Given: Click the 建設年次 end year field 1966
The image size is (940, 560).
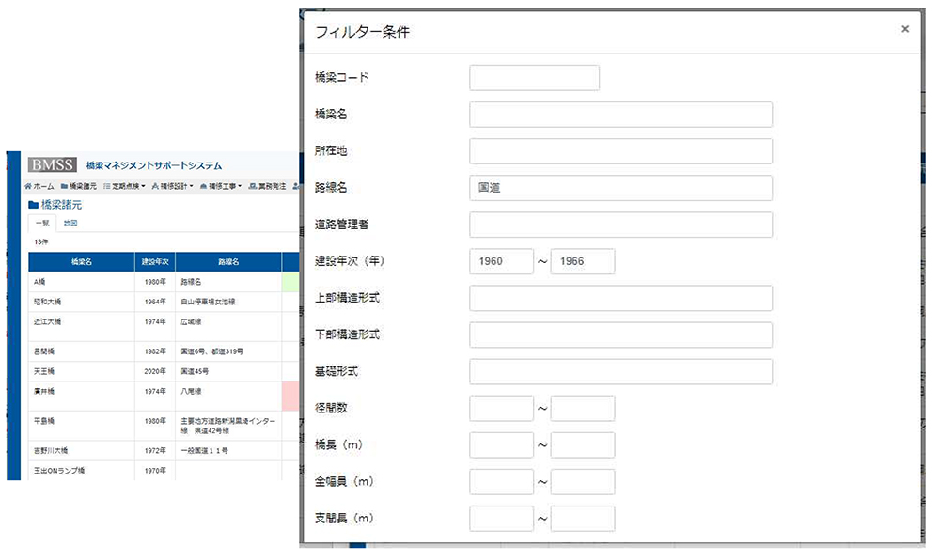Looking at the screenshot, I should [583, 261].
